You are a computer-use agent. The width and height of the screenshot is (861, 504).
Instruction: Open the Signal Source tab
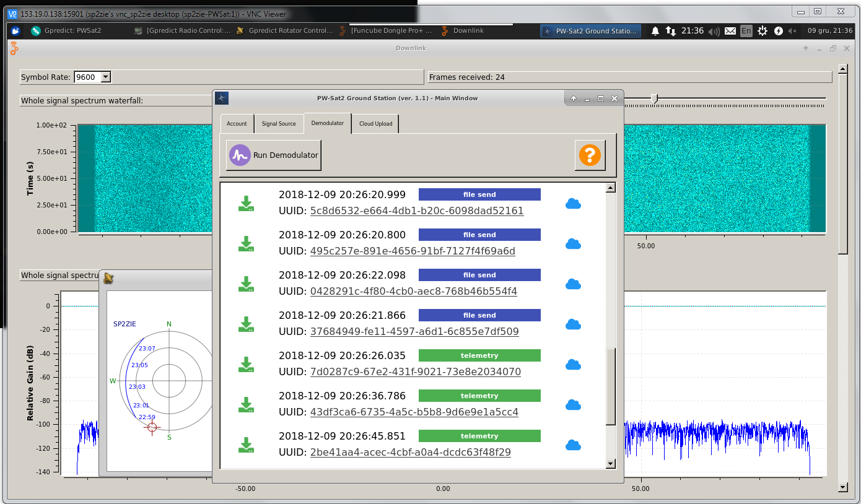279,123
